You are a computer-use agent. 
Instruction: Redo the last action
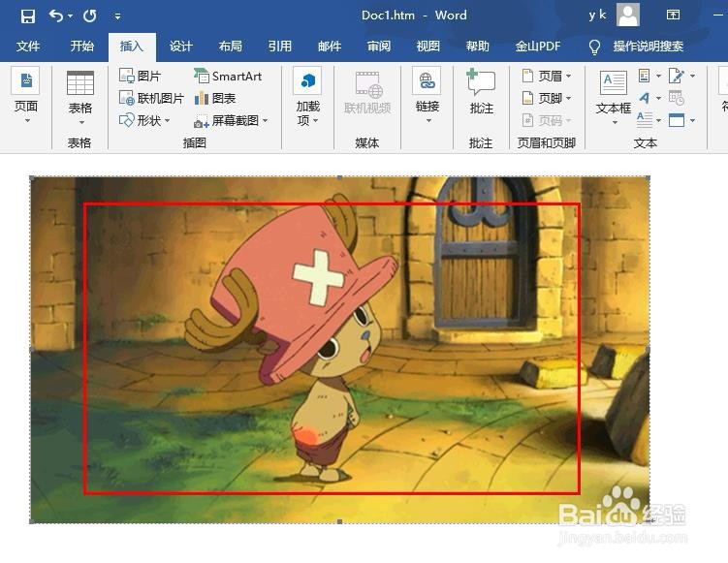[89, 16]
